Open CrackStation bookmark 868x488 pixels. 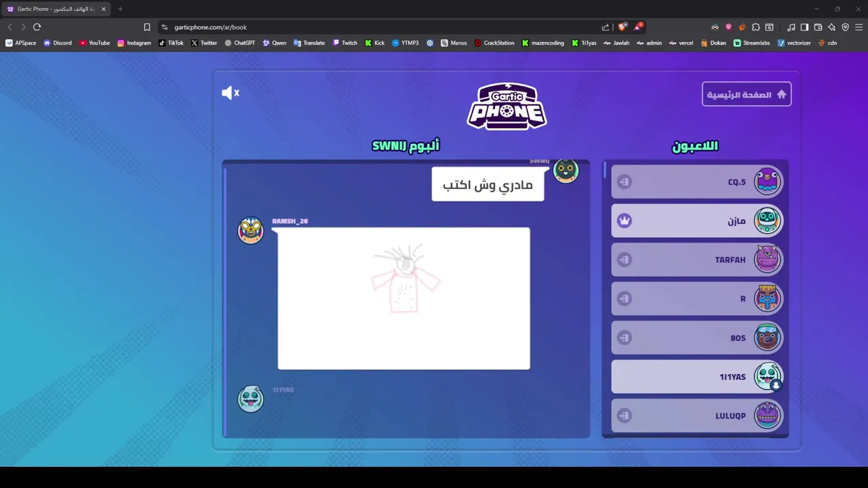coord(494,43)
